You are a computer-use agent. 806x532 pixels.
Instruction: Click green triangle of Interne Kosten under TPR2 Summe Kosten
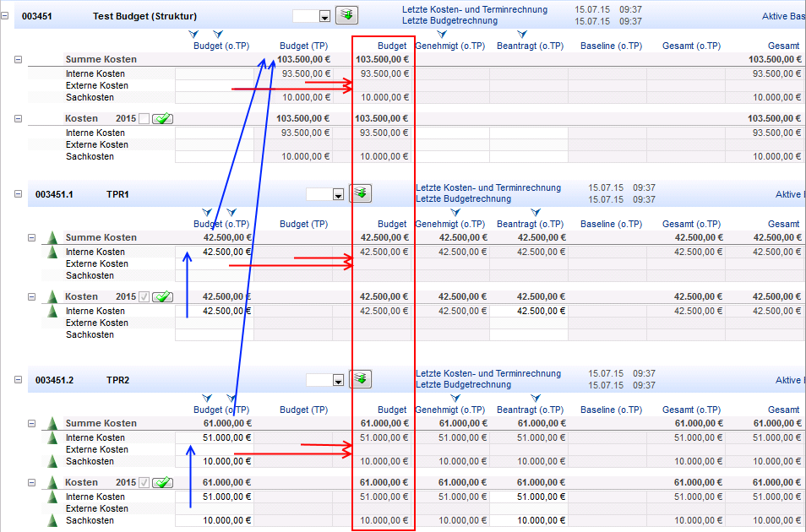(52, 437)
